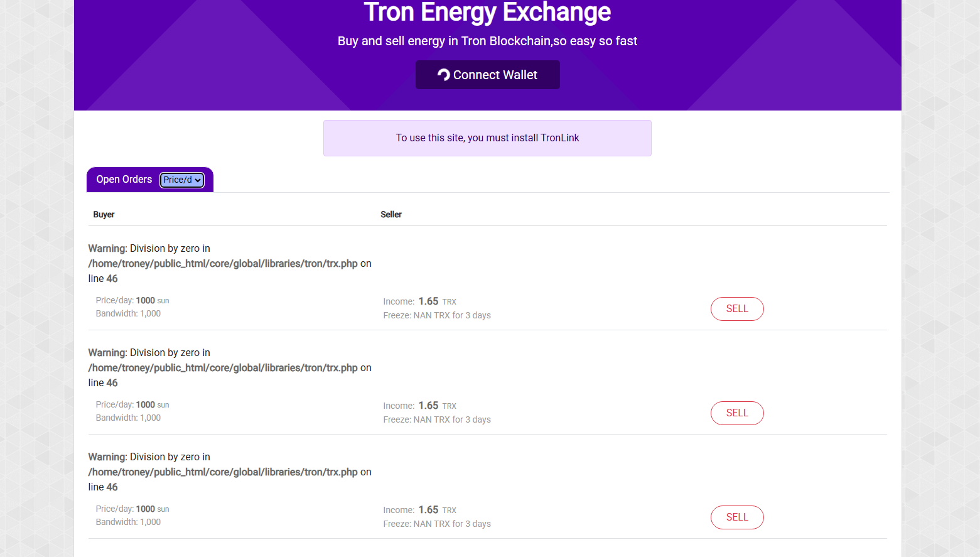Click the first Division by zero warning message
980x557 pixels.
(230, 264)
